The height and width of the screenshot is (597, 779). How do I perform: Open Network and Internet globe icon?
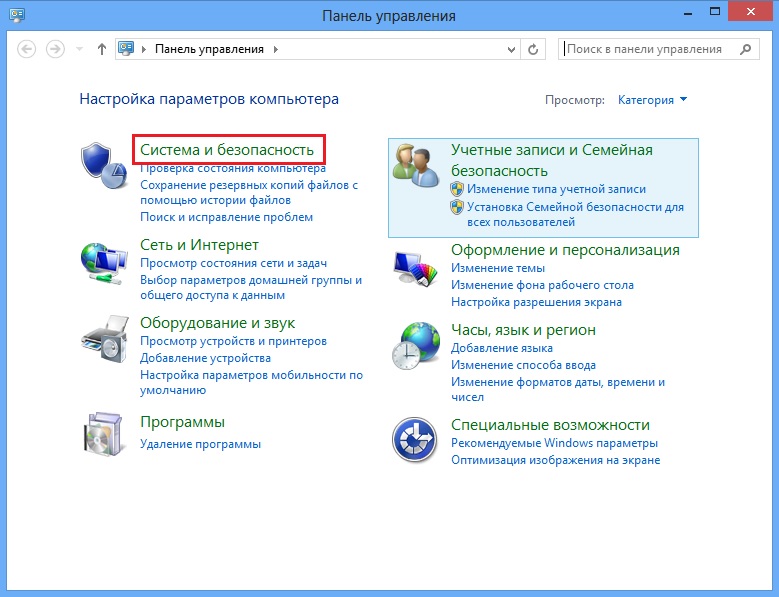104,263
